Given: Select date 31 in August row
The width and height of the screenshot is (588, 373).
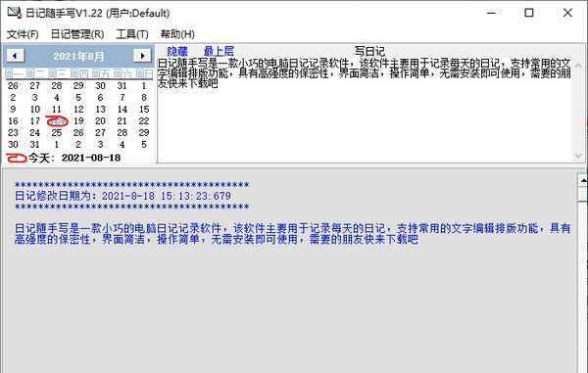Looking at the screenshot, I should pos(35,145).
